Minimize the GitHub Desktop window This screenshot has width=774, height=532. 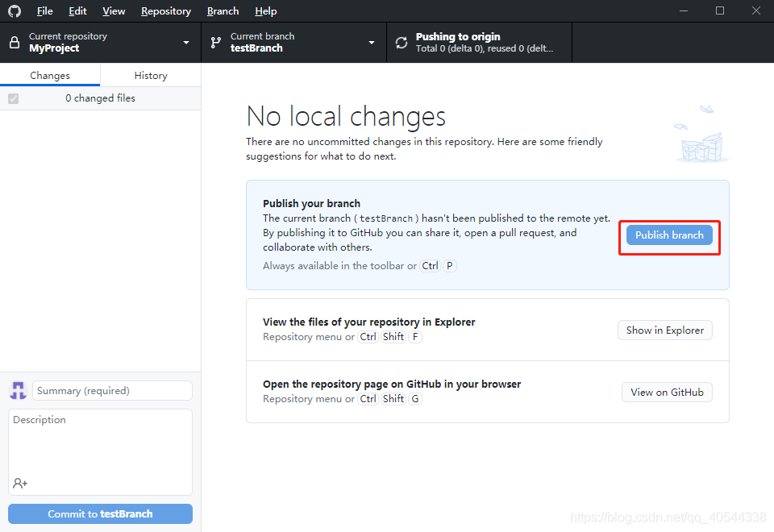point(684,10)
